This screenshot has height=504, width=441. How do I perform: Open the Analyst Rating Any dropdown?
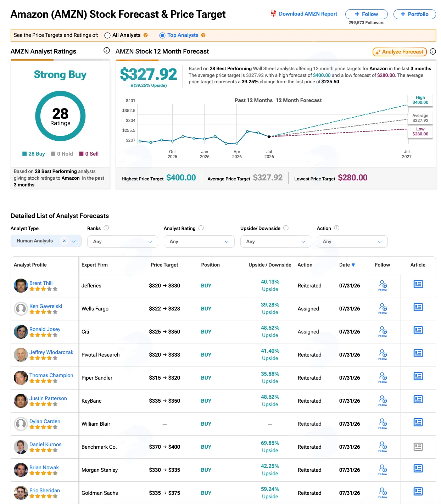(x=199, y=241)
